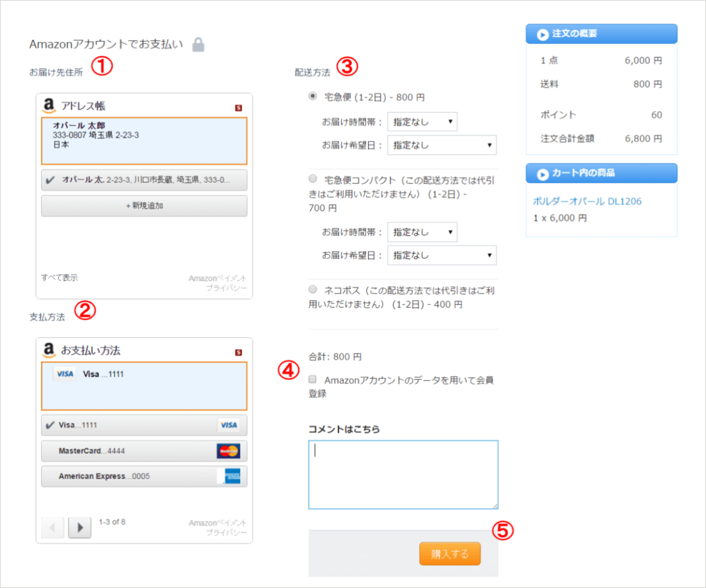
Task: Click the red S badge in the payment widget header
Action: [x=238, y=353]
